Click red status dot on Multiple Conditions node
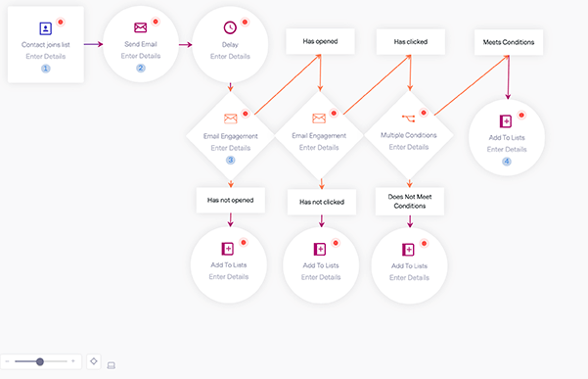Screen dimensions: 588x379 424,113
